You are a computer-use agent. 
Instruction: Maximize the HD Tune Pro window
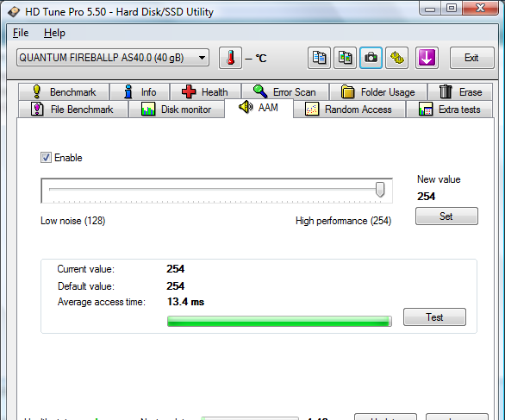click(x=452, y=9)
